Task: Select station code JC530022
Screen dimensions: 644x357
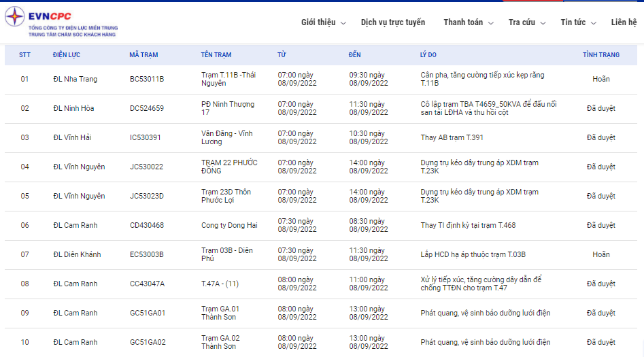Action: [146, 167]
